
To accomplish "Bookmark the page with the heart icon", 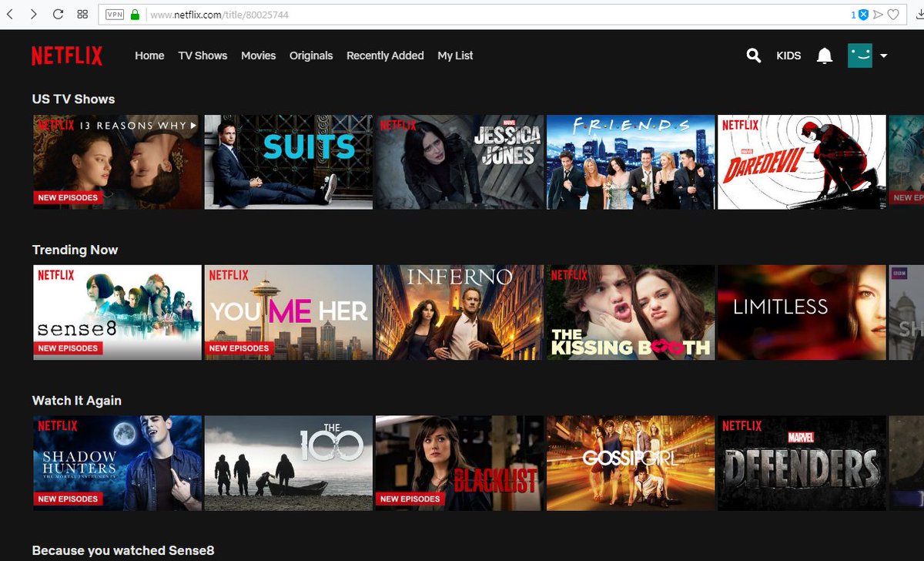I will point(893,14).
